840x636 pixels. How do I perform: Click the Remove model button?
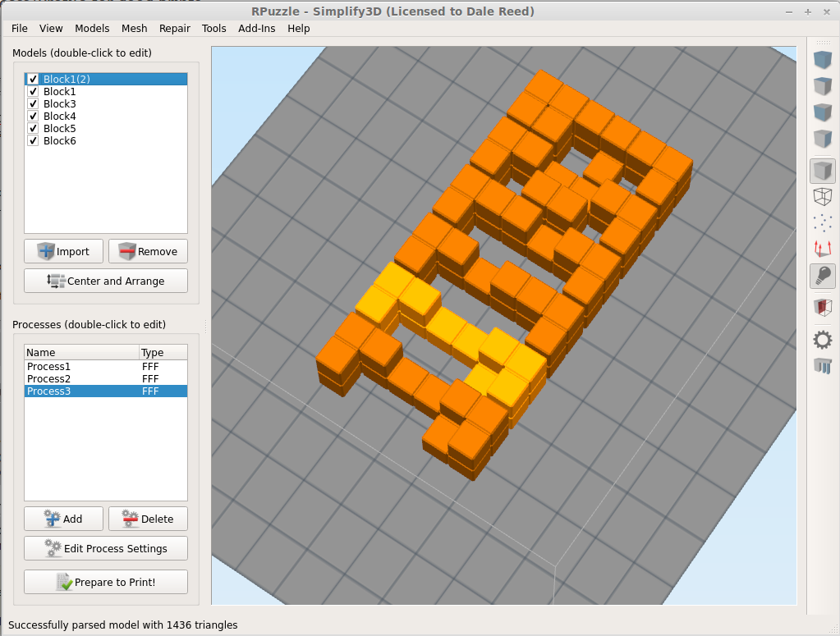(x=148, y=252)
